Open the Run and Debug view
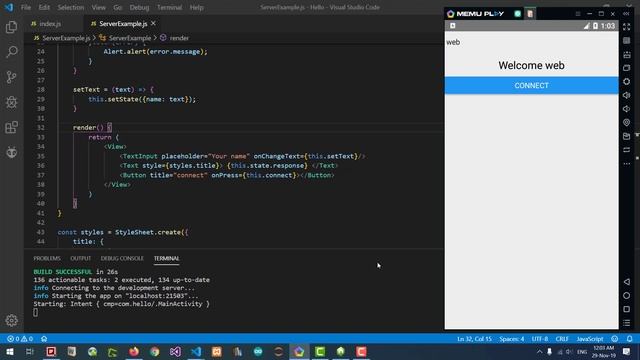Screen dimensions: 640x360 coord(11,102)
